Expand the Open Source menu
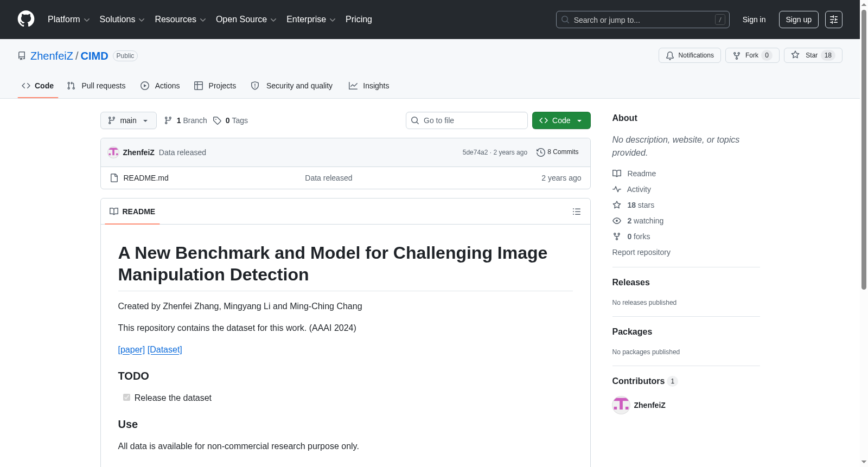The image size is (868, 467). [246, 20]
